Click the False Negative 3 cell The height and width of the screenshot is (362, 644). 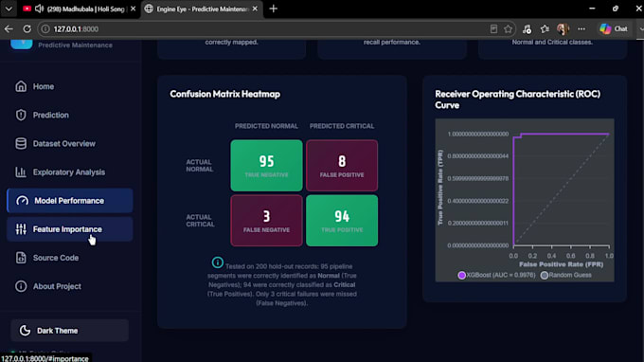(266, 221)
